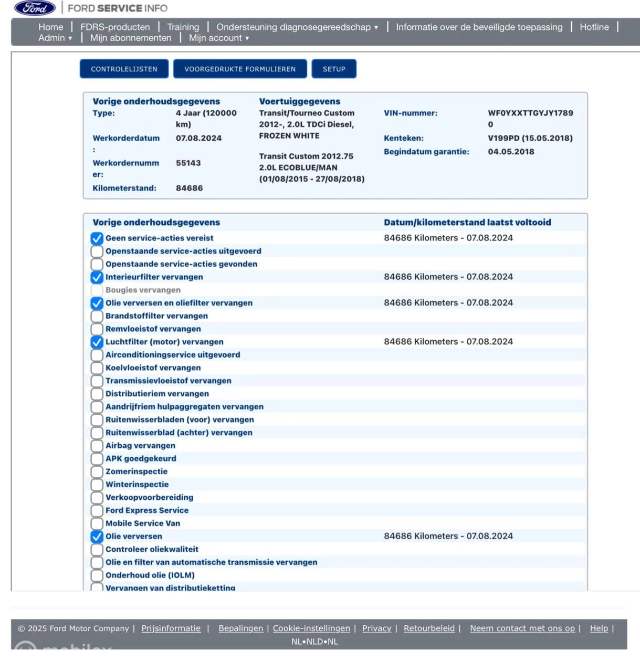Tick the Remvloeistof vervangen checkbox

pyautogui.click(x=97, y=329)
